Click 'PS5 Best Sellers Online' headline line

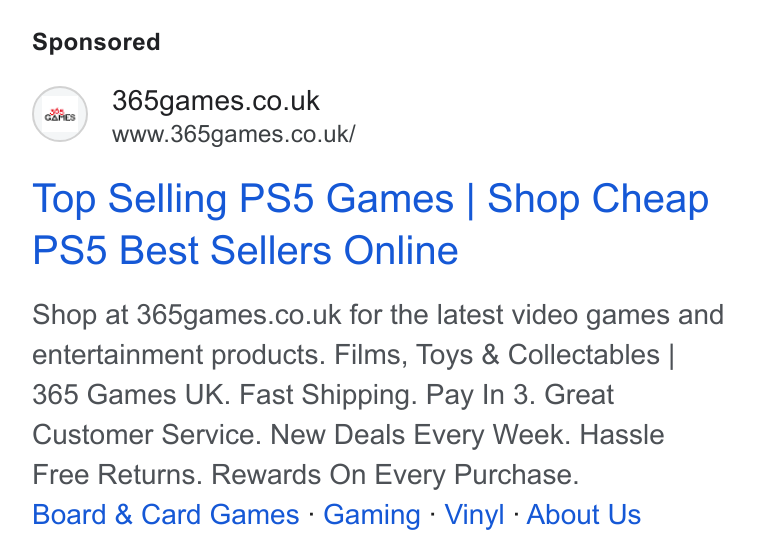click(x=245, y=250)
